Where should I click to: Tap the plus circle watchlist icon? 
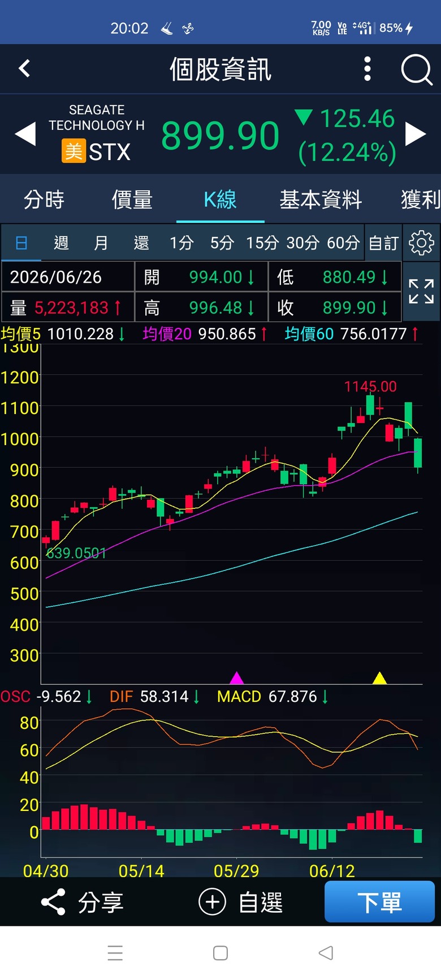click(213, 902)
